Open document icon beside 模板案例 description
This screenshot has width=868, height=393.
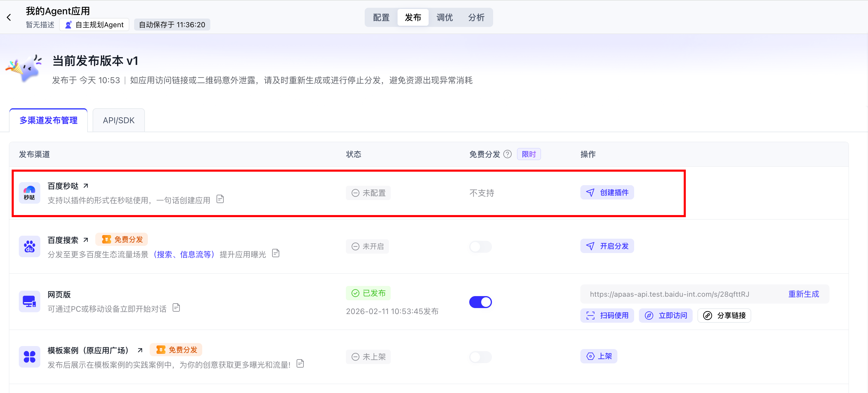click(300, 364)
